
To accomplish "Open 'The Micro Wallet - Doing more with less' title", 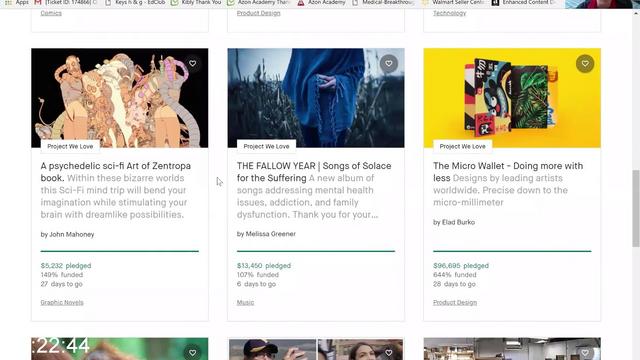I will tap(508, 172).
